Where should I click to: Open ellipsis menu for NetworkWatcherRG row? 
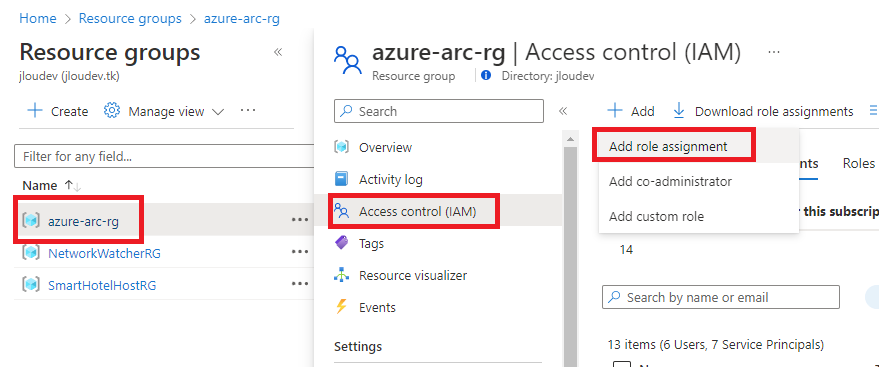300,252
